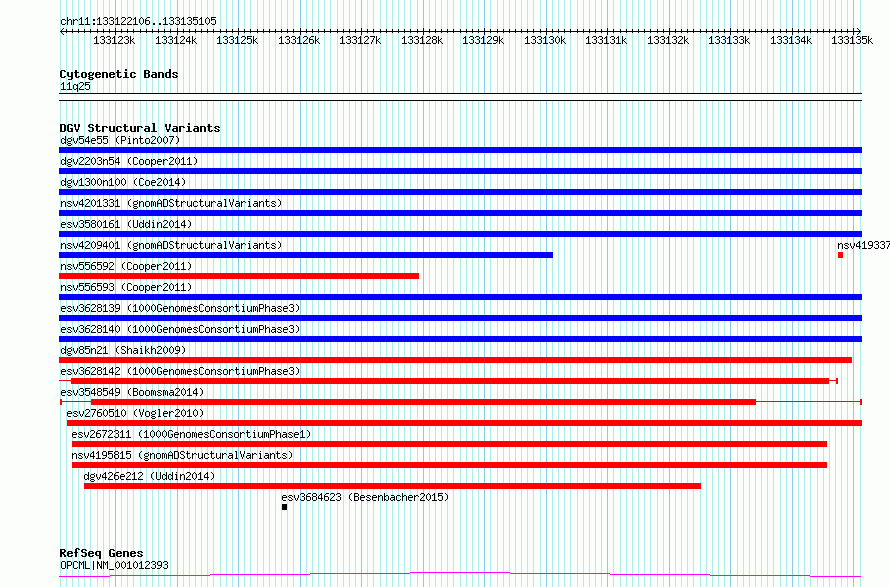Image resolution: width=890 pixels, height=587 pixels.
Task: Open the nsv419337 label at right edge
Action: pos(863,245)
